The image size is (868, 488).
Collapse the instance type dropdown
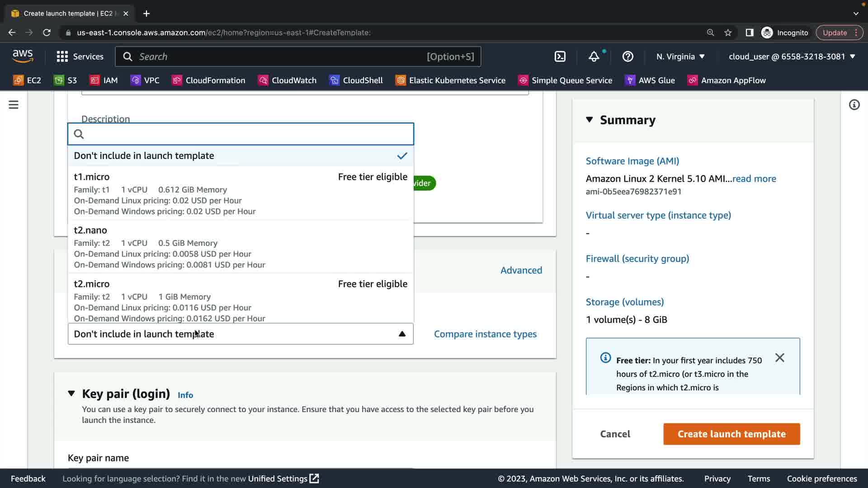click(x=402, y=334)
